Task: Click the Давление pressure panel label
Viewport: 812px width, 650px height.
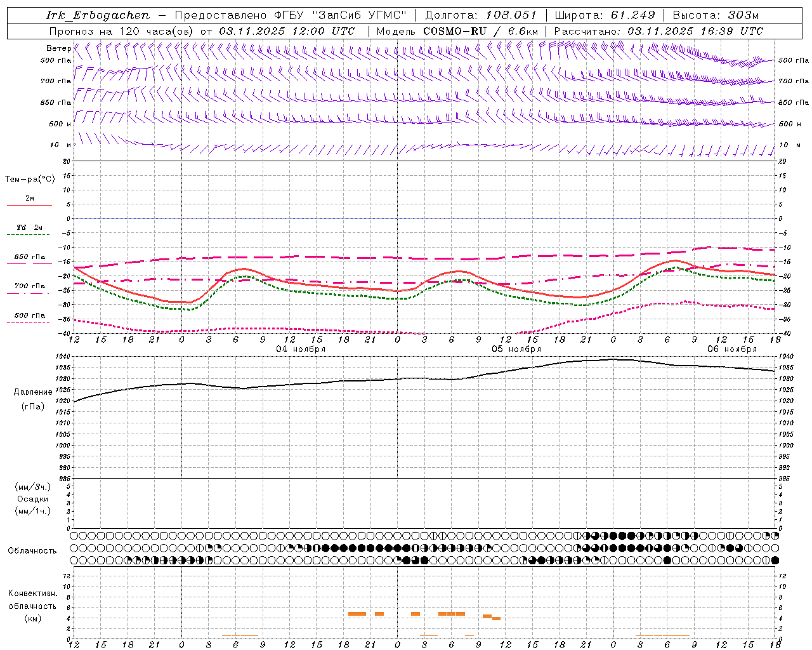Action: click(x=33, y=392)
